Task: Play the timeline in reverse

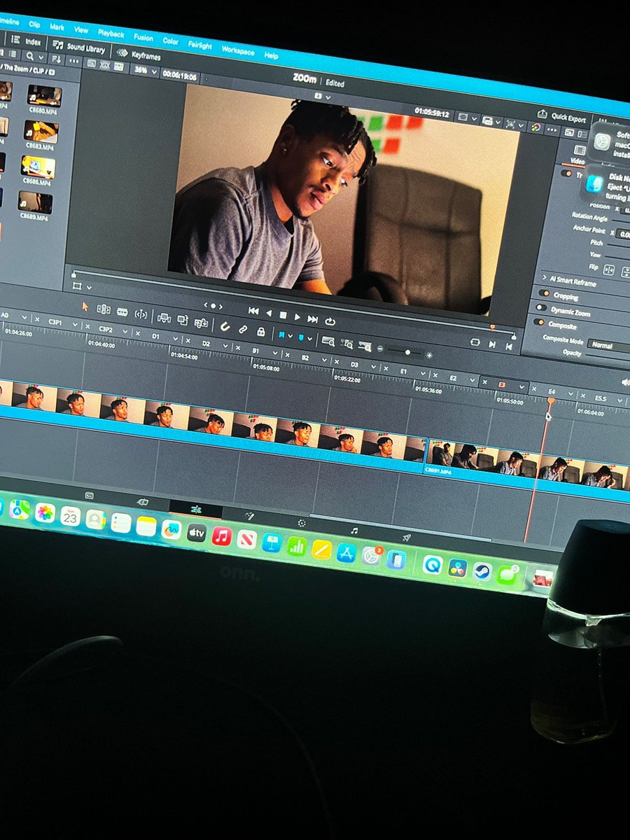Action: (x=268, y=314)
